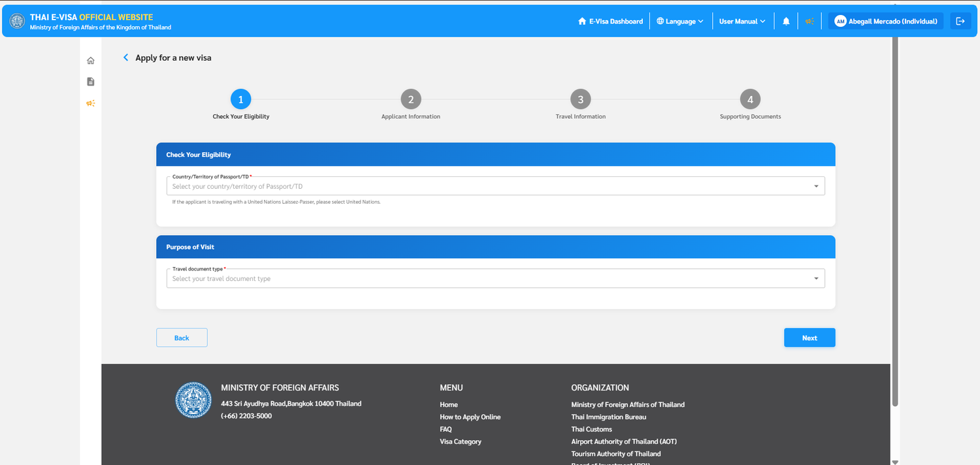980x465 pixels.
Task: Click the Travel document type field
Action: (495, 278)
